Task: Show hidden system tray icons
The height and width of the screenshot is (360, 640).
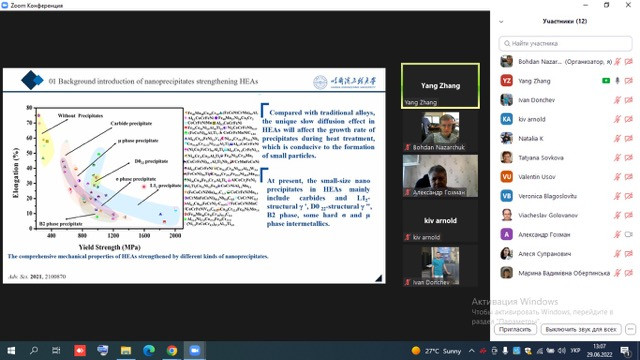Action: tap(471, 351)
